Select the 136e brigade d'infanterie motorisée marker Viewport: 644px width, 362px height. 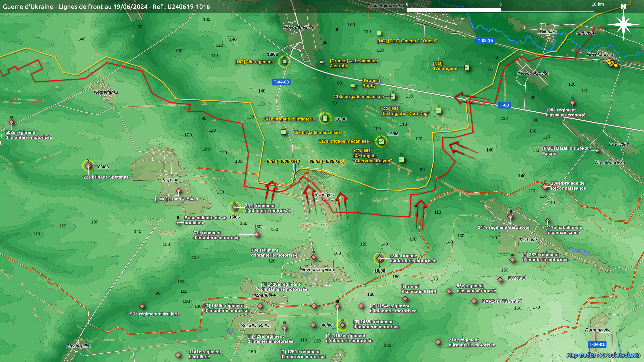pyautogui.click(x=380, y=258)
